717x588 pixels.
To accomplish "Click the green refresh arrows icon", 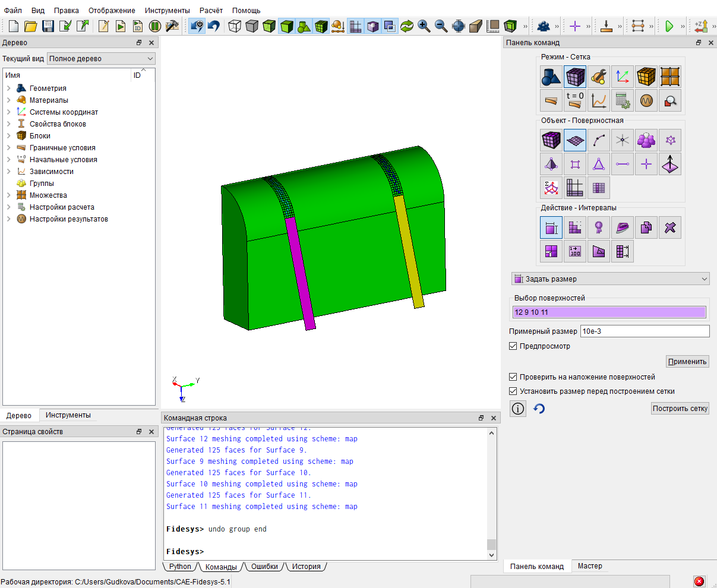I will tap(407, 26).
